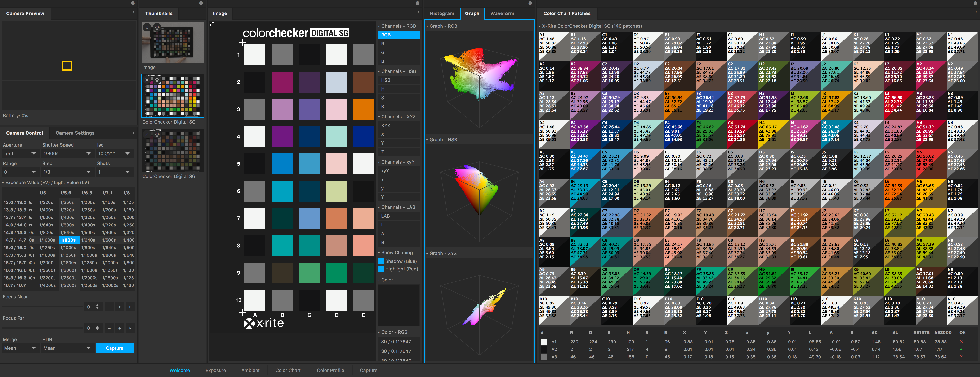
Task: Open Graph panel three-dot options menu
Action: [x=531, y=13]
